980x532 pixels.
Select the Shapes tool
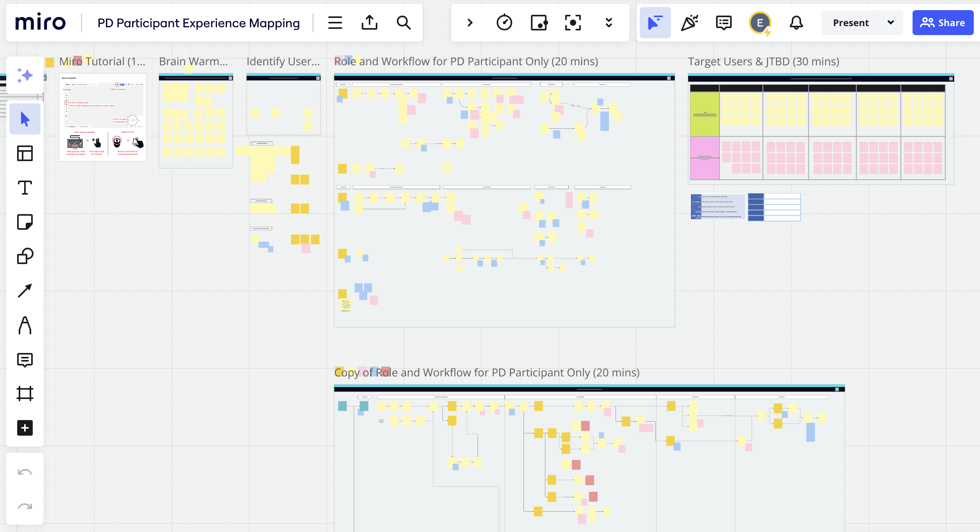[x=25, y=256]
